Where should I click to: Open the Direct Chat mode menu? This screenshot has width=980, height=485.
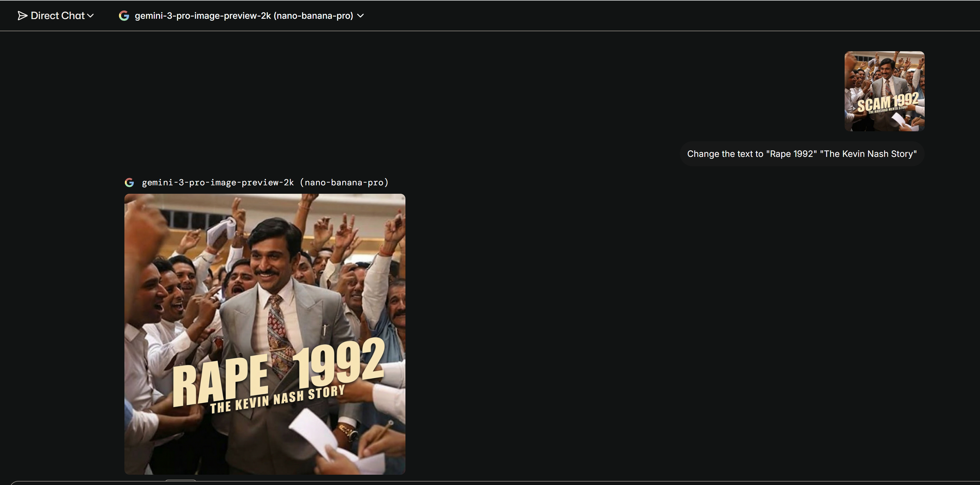[58, 16]
